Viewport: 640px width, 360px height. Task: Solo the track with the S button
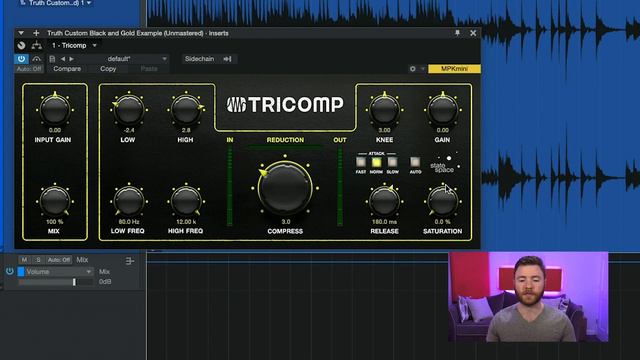tap(38, 260)
